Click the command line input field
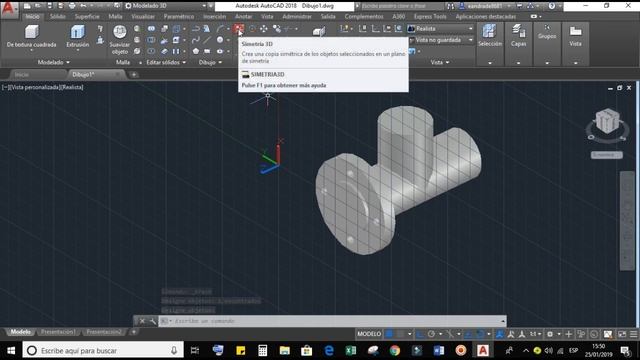Screen dimensions: 640x360 coord(333,321)
